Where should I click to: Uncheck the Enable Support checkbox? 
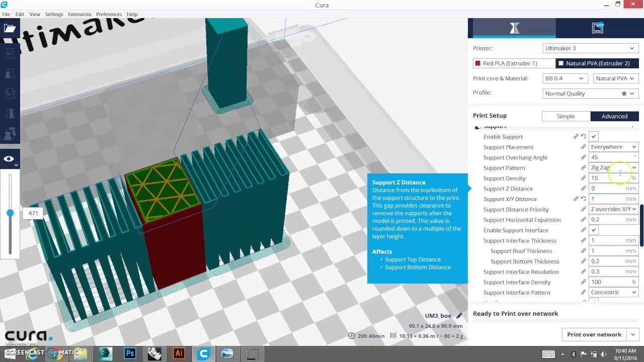[x=594, y=137]
